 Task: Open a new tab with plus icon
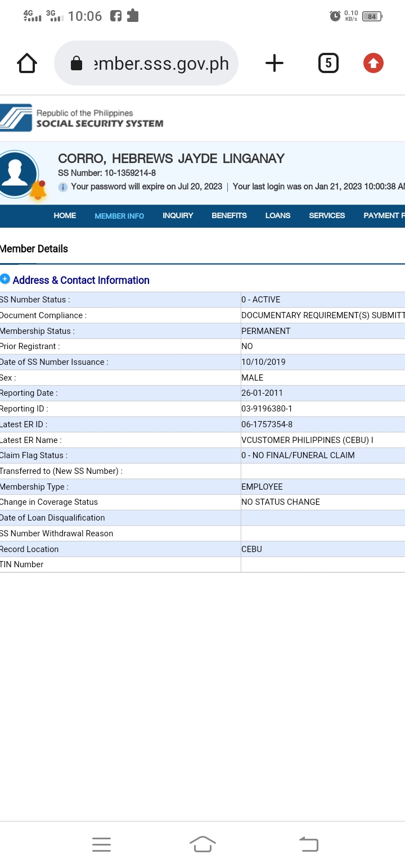pos(274,63)
